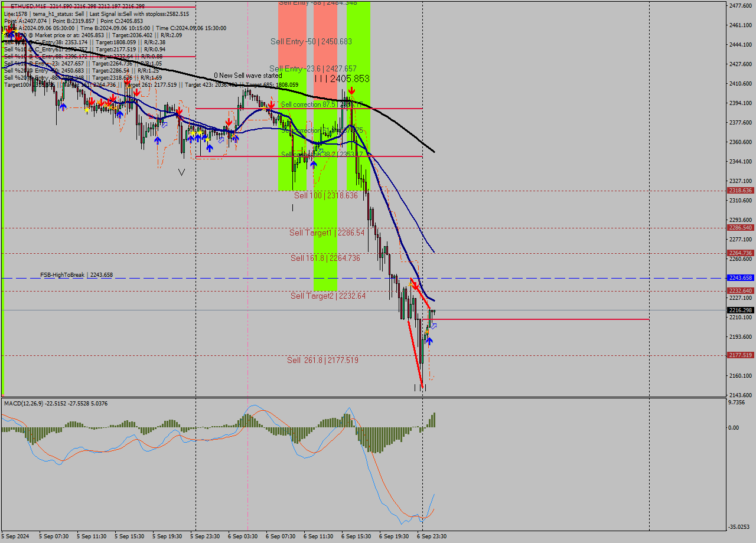Click the '5 Sep 07:30' time axis label
756x543 pixels.
coord(54,537)
